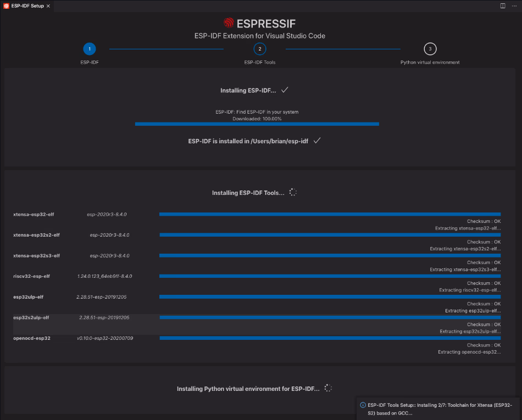
Task: Select step 1 ESP-IDF circle
Action: [x=90, y=49]
